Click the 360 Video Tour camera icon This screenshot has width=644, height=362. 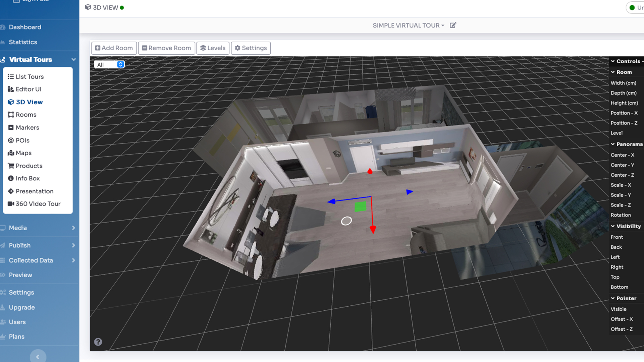(11, 204)
